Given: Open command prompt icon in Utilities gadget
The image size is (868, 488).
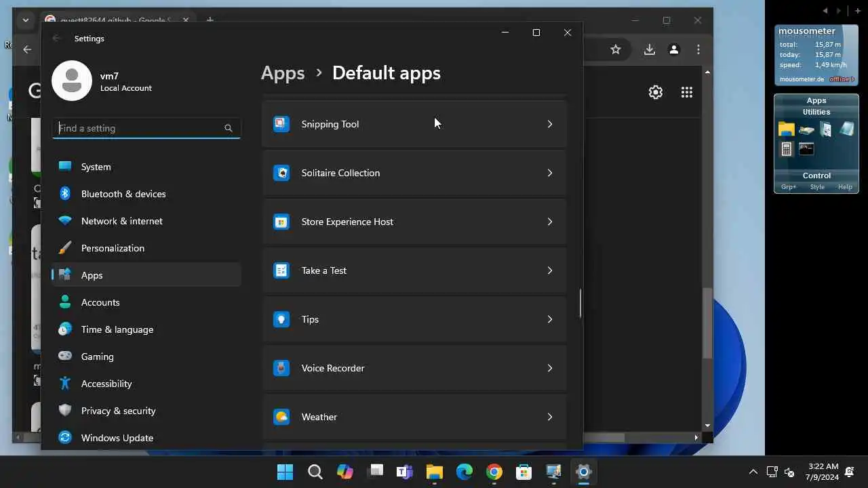Looking at the screenshot, I should (x=806, y=149).
